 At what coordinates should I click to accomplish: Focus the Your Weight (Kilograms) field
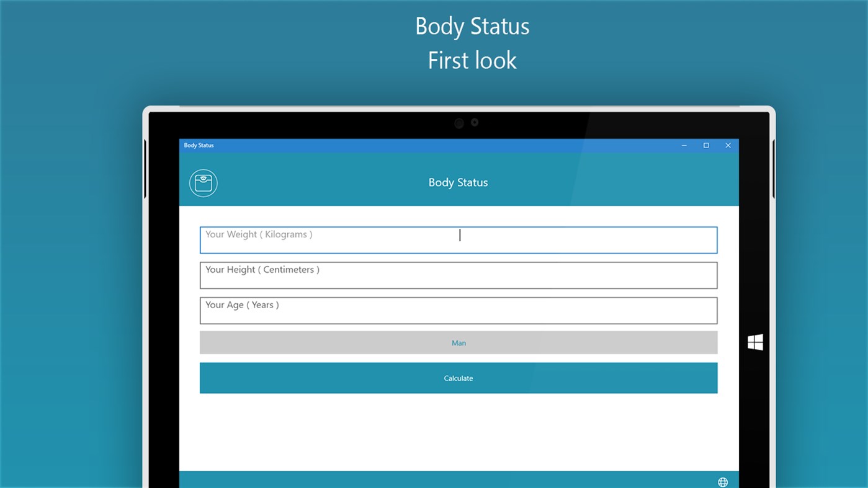coord(459,240)
